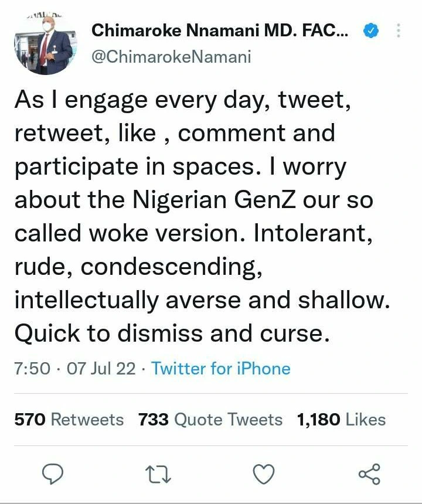Retweet using the arrows icon
422x504 pixels.
pyautogui.click(x=158, y=474)
